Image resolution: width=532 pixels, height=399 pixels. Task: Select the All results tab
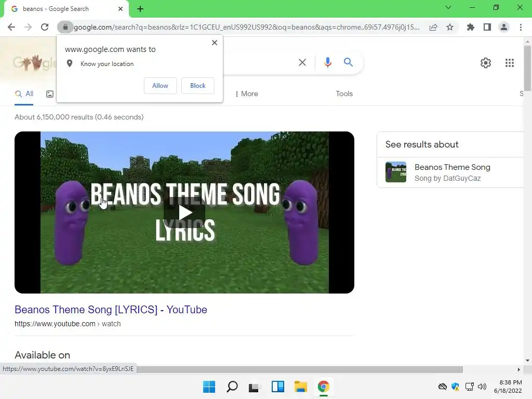tap(24, 94)
